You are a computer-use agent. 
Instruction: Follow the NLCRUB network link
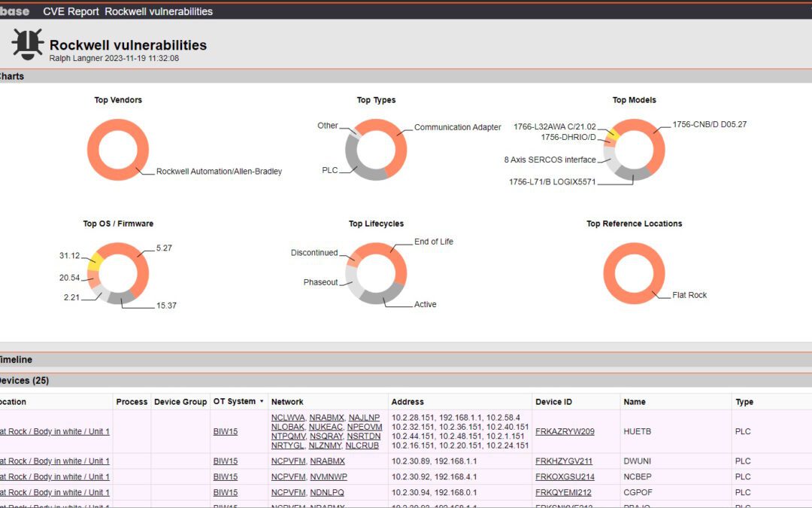(362, 446)
